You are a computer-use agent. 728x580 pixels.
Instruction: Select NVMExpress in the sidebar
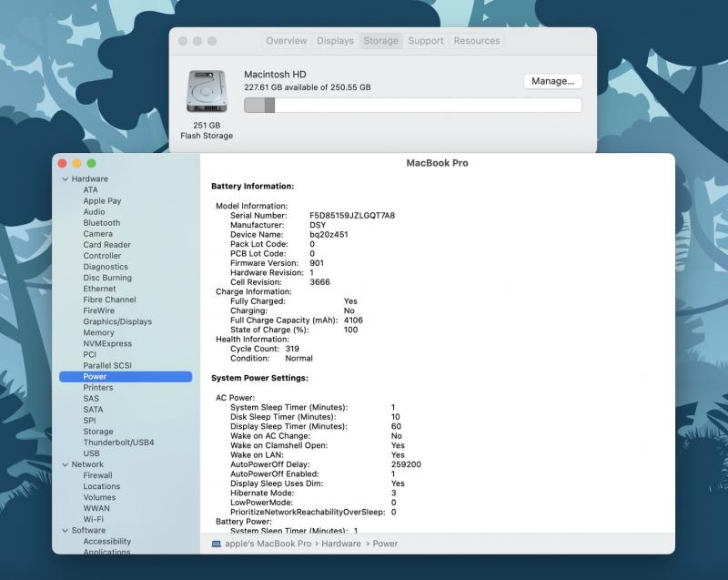(107, 343)
